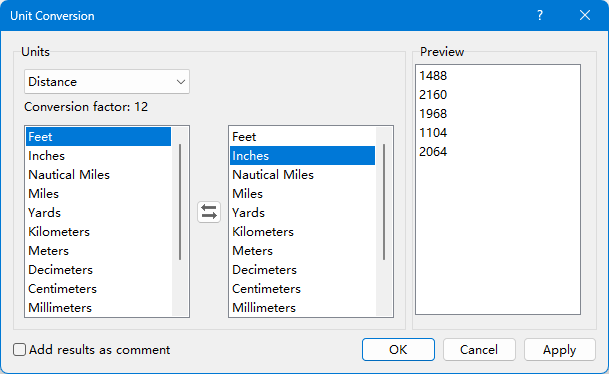The height and width of the screenshot is (374, 609).
Task: Choose Nautical Miles in left list
Action: (x=99, y=175)
